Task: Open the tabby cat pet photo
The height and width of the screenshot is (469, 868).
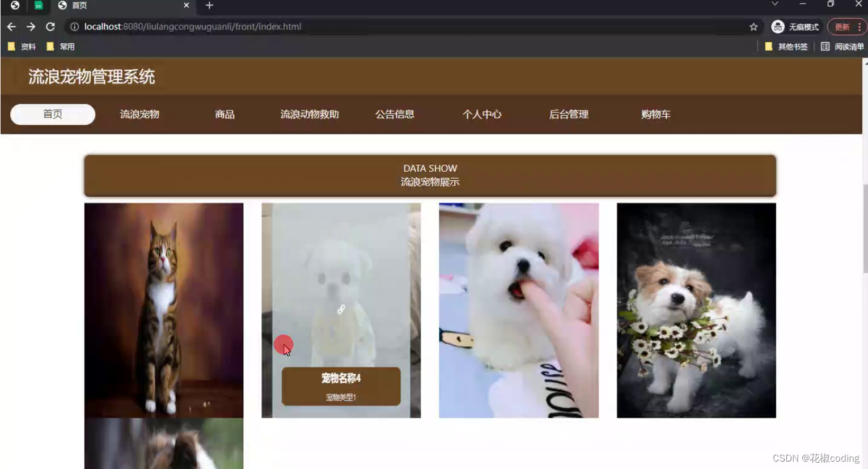Action: click(164, 310)
